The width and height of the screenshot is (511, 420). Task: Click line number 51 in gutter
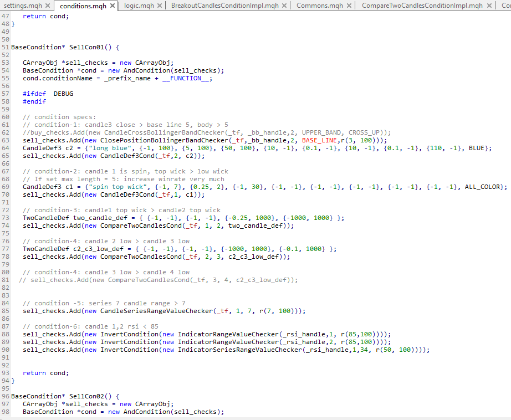click(x=6, y=47)
